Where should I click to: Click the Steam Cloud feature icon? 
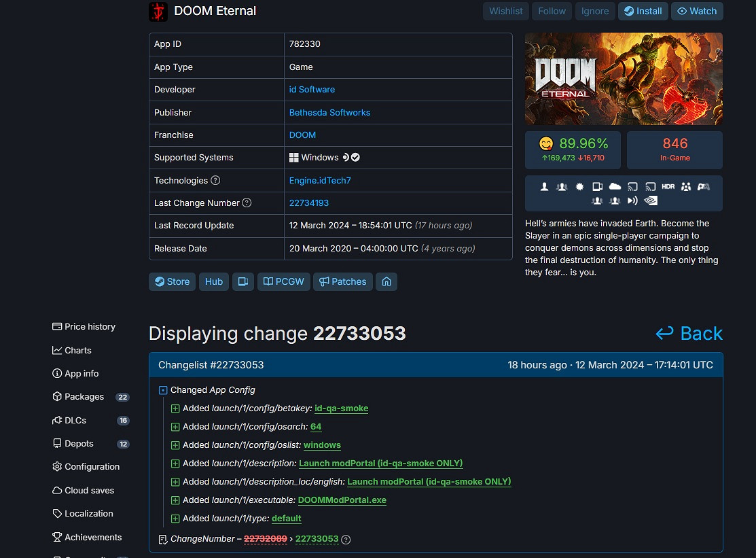click(615, 186)
